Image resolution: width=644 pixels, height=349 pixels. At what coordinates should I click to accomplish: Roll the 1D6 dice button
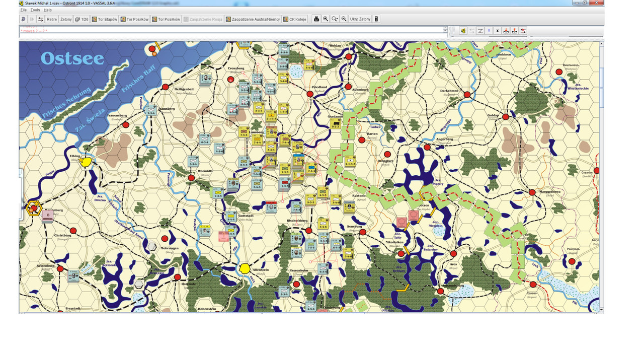tap(82, 19)
